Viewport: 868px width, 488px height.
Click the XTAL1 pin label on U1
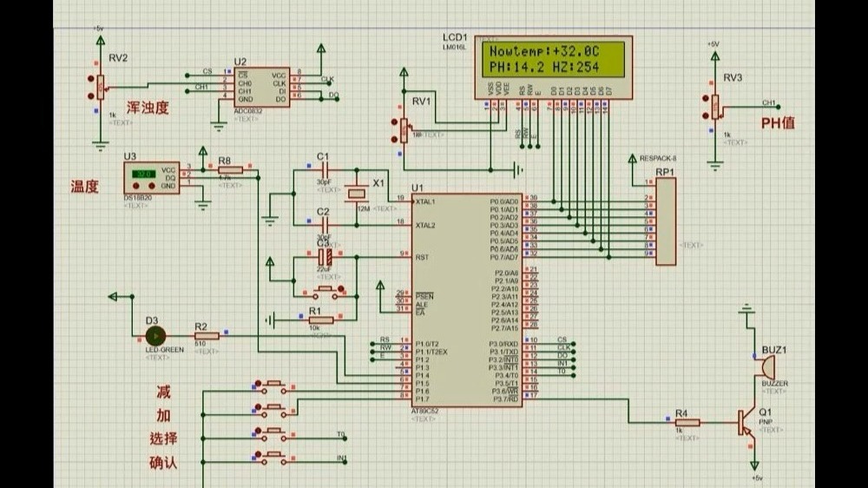425,201
